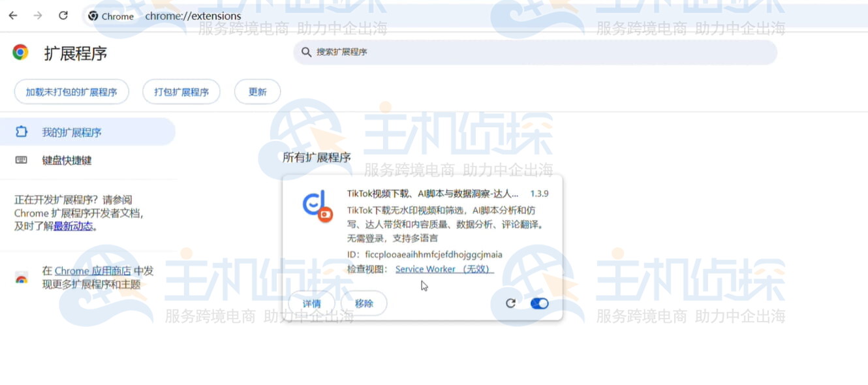Click the 扩展程序 page title
This screenshot has width=868, height=385.
click(x=76, y=54)
